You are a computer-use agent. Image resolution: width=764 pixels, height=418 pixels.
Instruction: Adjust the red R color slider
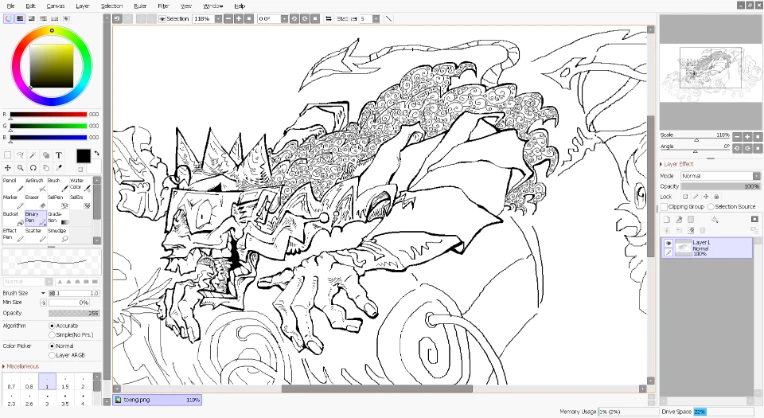pos(48,114)
